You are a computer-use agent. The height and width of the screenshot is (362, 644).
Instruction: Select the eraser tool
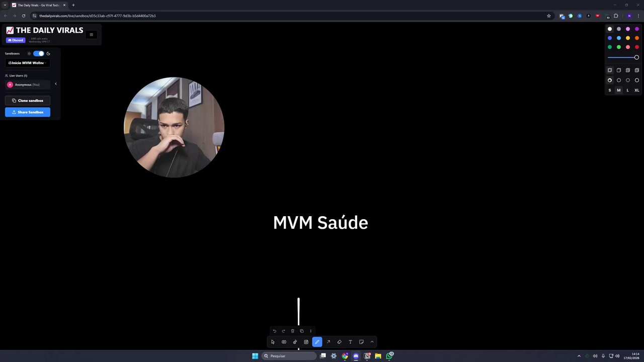pos(339,342)
